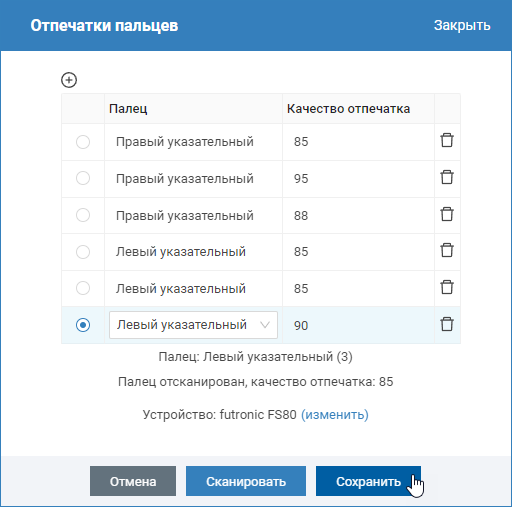Delete first Левый указательный row trash icon
The image size is (512, 507).
pyautogui.click(x=447, y=250)
